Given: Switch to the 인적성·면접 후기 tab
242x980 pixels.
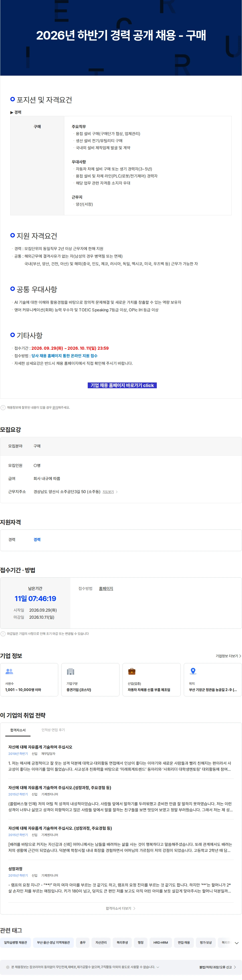Looking at the screenshot, I should tap(53, 730).
